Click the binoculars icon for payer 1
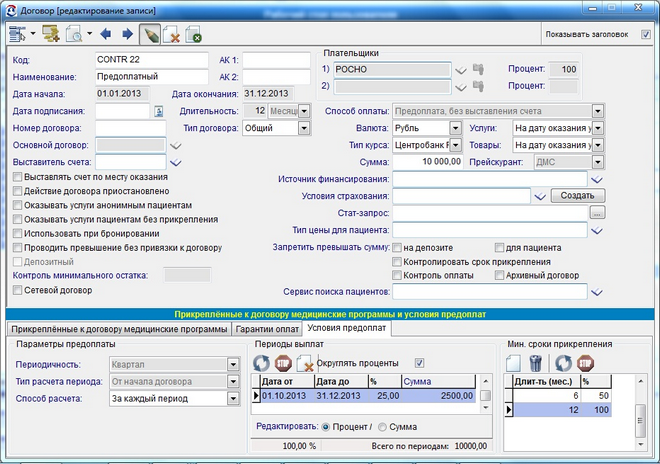The image size is (660, 464). pyautogui.click(x=478, y=69)
